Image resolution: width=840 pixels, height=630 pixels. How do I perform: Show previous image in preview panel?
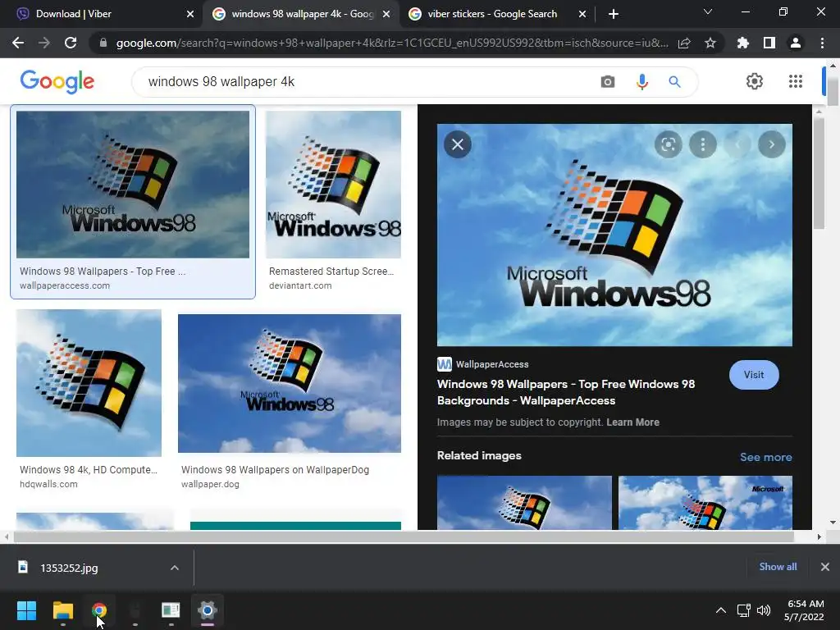tap(737, 144)
